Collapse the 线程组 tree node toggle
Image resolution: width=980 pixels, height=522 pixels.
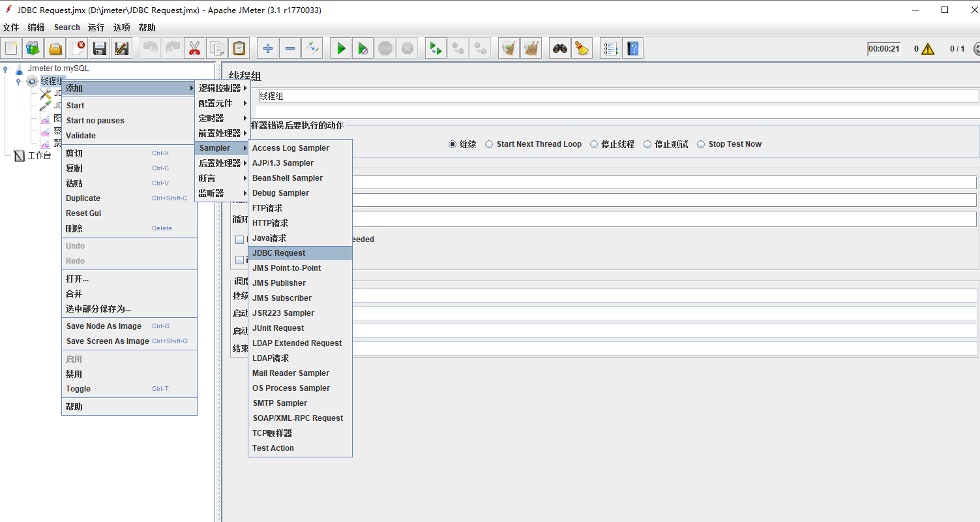pos(19,81)
